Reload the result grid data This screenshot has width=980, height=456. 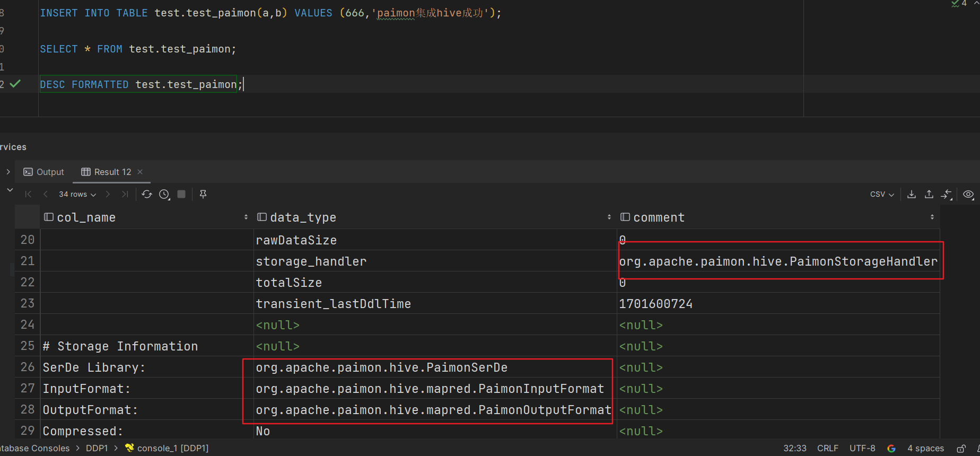coord(147,194)
